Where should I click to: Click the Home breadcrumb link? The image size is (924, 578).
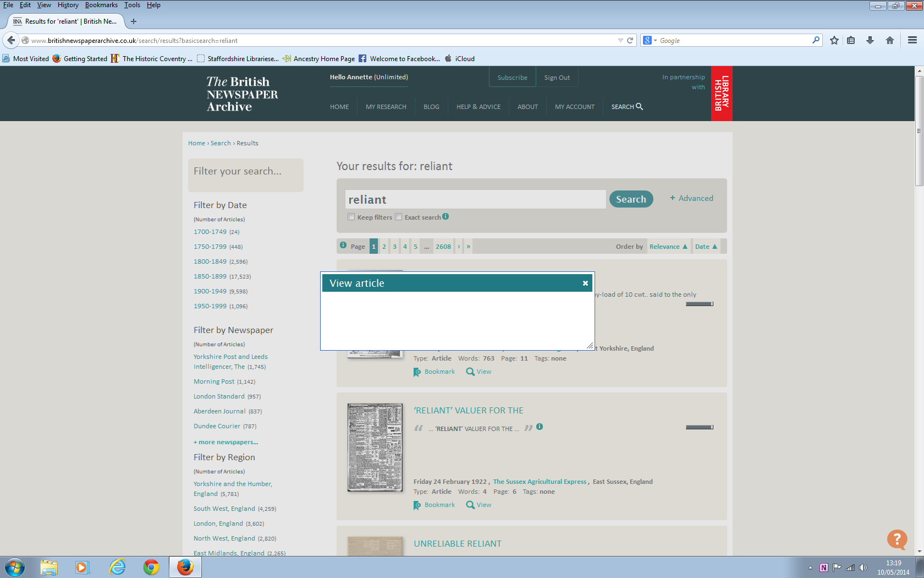tap(196, 143)
